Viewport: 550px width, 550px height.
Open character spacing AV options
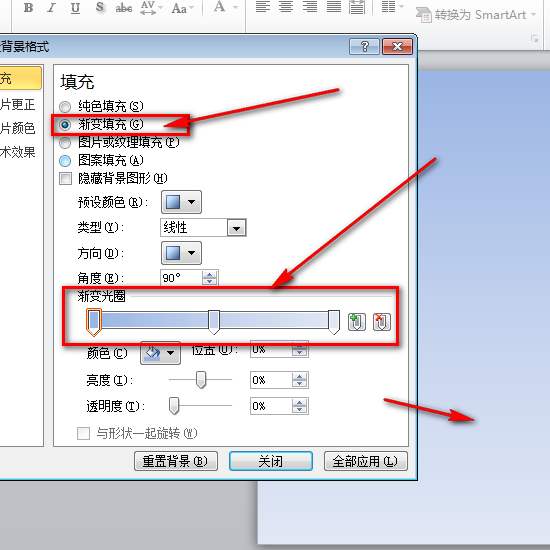151,7
